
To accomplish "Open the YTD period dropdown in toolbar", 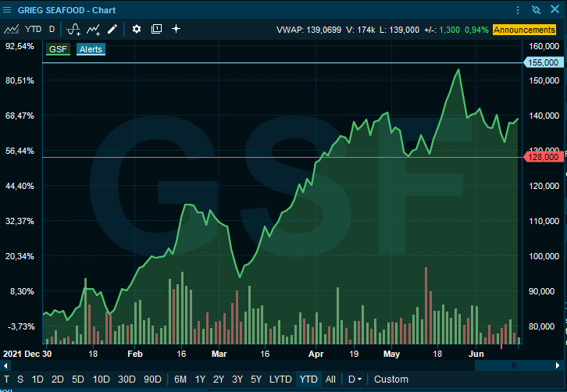I will pyautogui.click(x=33, y=29).
